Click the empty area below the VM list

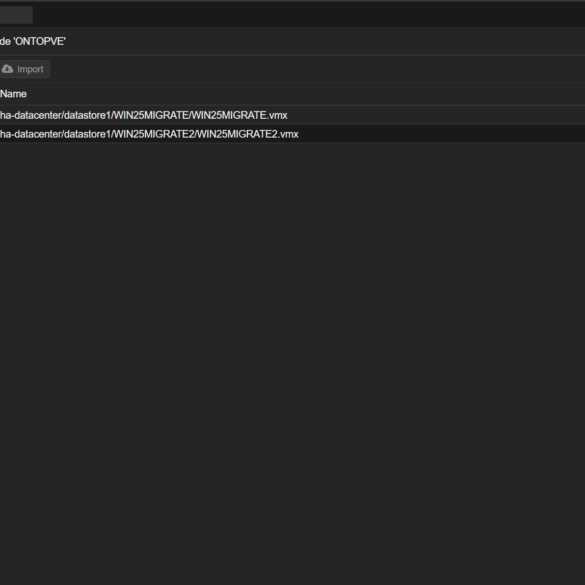[x=292, y=364]
